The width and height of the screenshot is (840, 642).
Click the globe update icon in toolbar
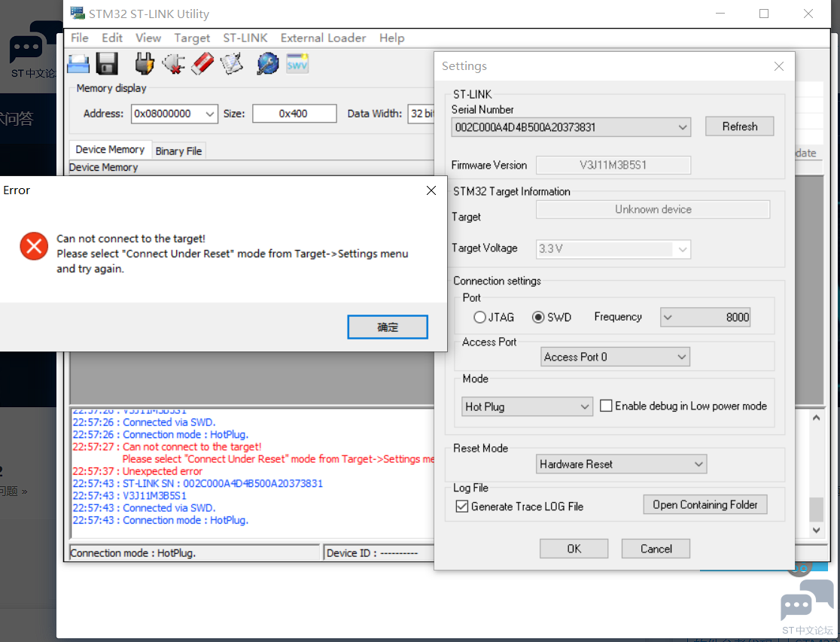[x=268, y=64]
